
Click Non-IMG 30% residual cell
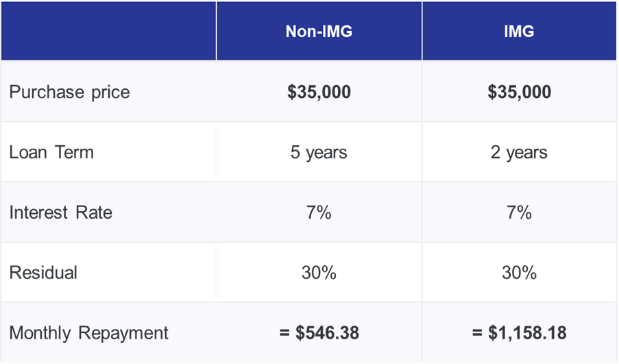[319, 273]
